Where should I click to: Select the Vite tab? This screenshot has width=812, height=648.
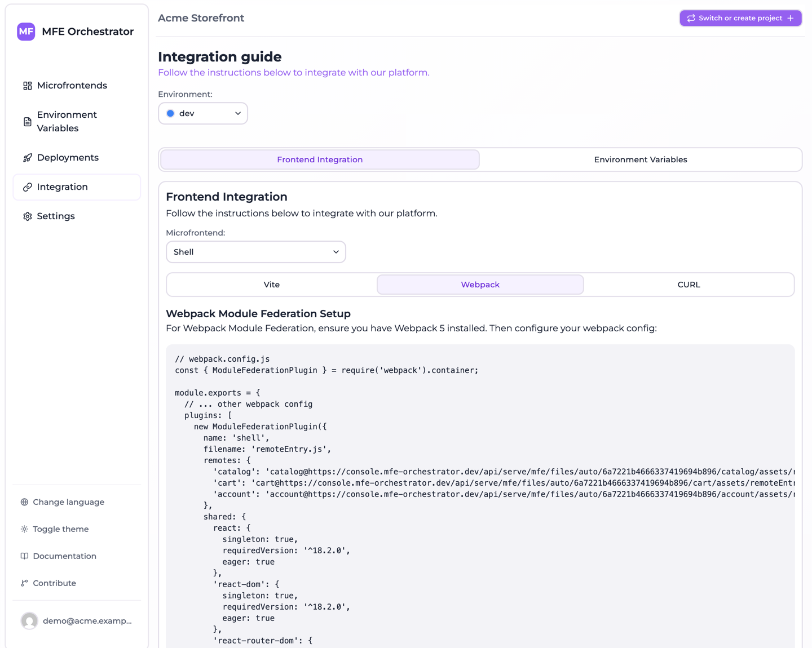tap(272, 285)
